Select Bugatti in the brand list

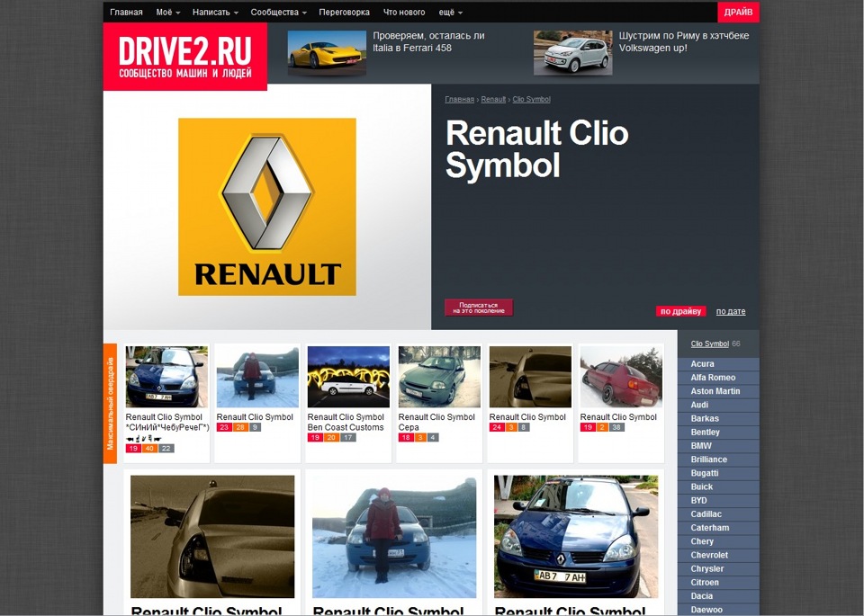718,473
